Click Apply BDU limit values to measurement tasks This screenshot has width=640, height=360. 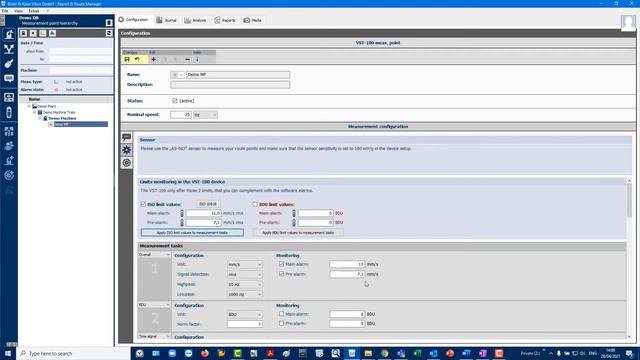click(x=298, y=233)
